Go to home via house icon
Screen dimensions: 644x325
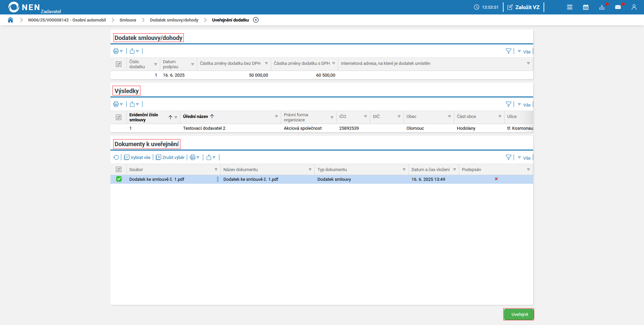pos(10,20)
